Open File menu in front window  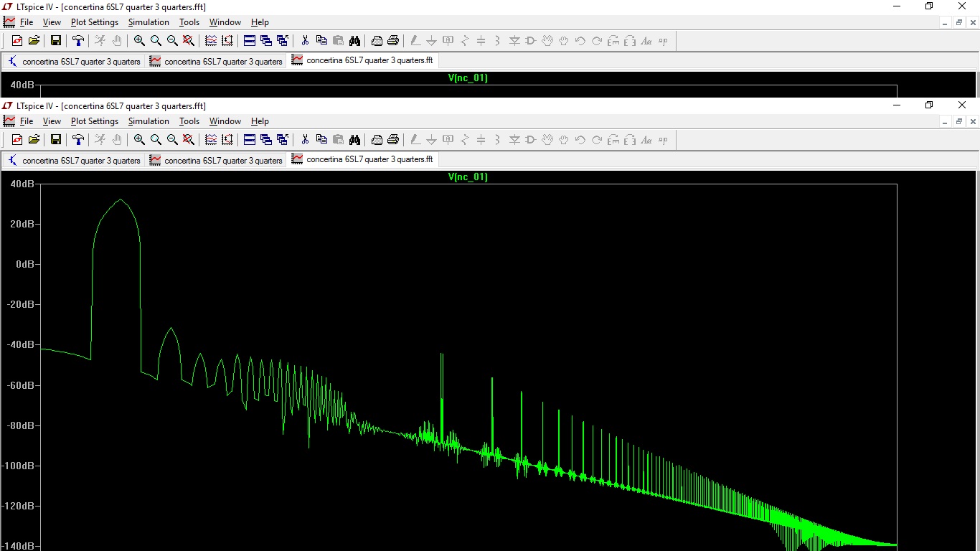(27, 121)
